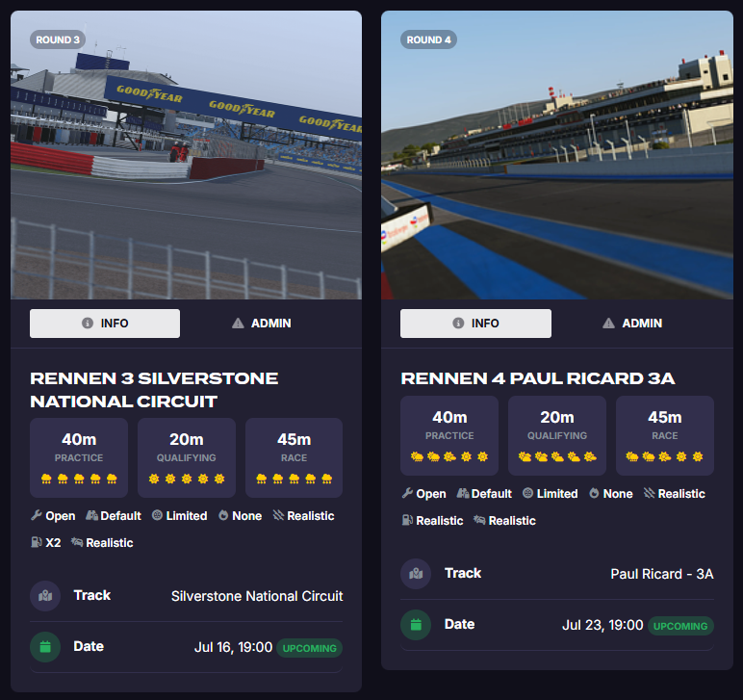743x700 pixels.
Task: Click the None icon on Silverstone card
Action: pos(223,515)
